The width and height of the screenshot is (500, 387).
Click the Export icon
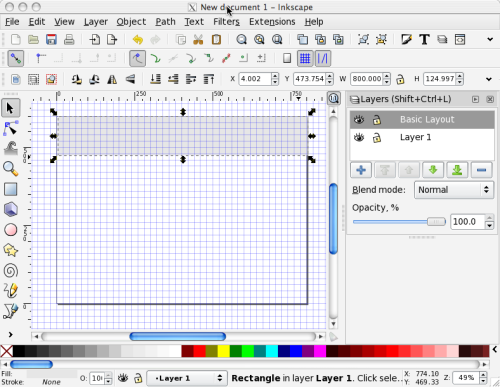click(x=112, y=39)
